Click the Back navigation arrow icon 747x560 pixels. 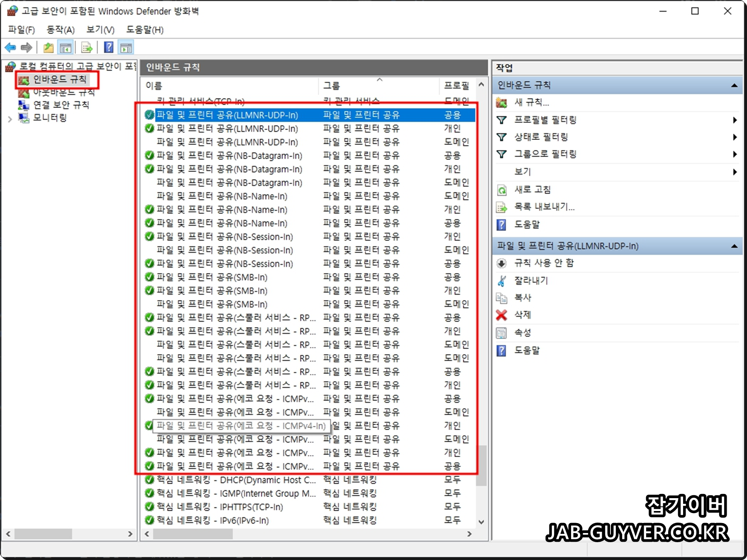(11, 47)
